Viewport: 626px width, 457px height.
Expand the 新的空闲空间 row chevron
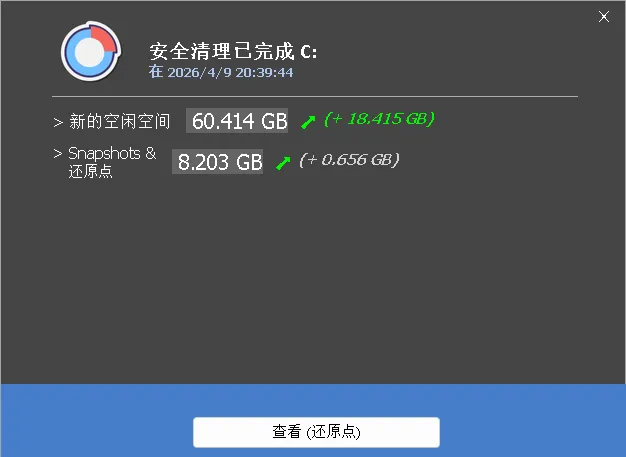coord(58,122)
